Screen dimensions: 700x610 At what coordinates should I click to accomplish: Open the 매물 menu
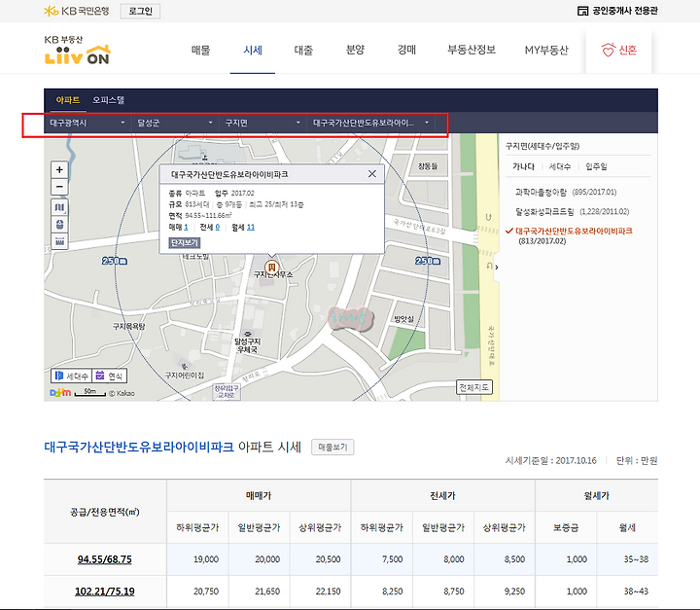tap(201, 50)
